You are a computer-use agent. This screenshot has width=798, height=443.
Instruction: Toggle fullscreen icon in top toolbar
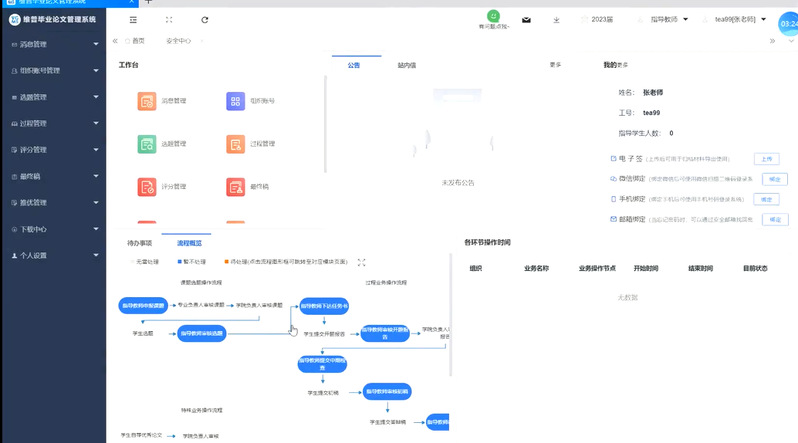tap(169, 20)
